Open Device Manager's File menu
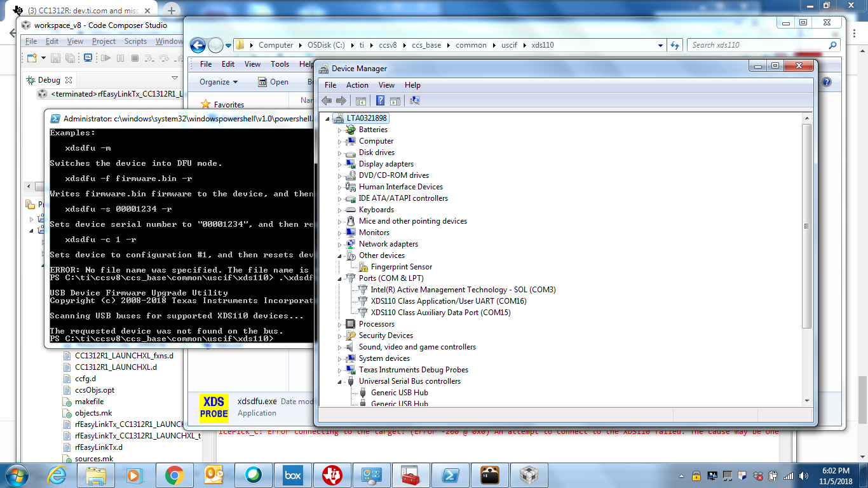 click(x=330, y=85)
